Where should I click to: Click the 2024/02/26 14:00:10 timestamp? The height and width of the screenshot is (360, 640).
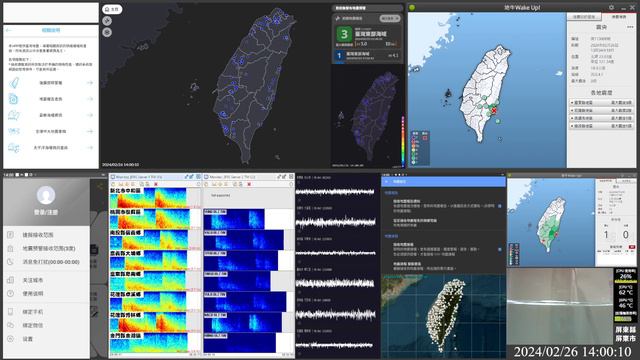[572, 352]
